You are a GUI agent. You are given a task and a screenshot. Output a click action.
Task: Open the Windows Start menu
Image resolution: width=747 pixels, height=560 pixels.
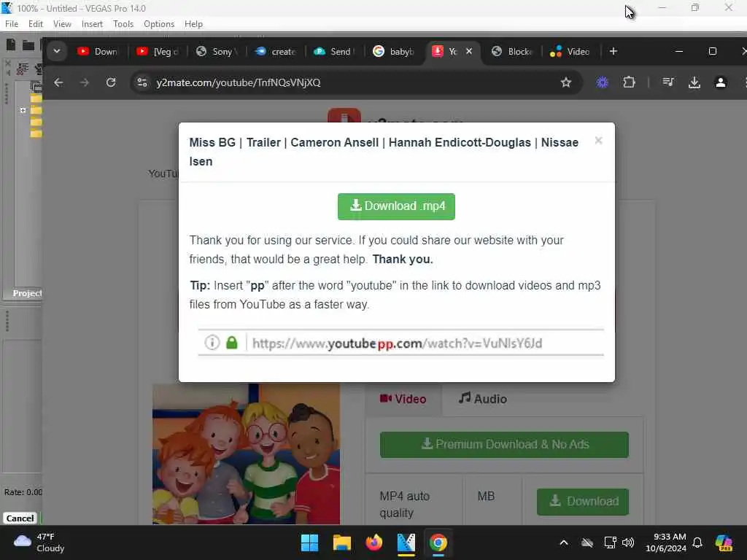(309, 542)
